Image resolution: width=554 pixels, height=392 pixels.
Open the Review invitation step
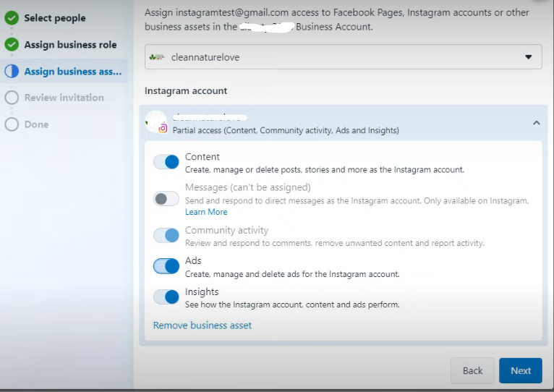pos(64,98)
